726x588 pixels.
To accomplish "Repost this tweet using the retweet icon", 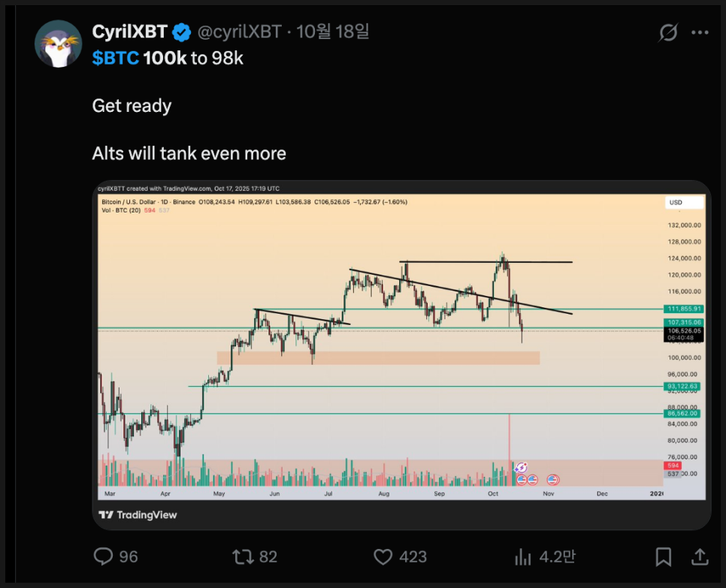I will tap(242, 556).
